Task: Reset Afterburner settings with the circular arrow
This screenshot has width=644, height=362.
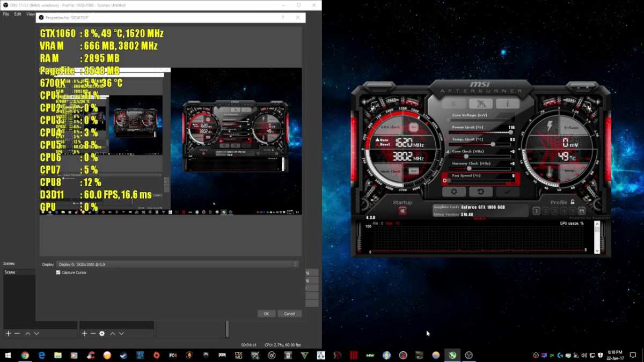Action: pos(480,191)
